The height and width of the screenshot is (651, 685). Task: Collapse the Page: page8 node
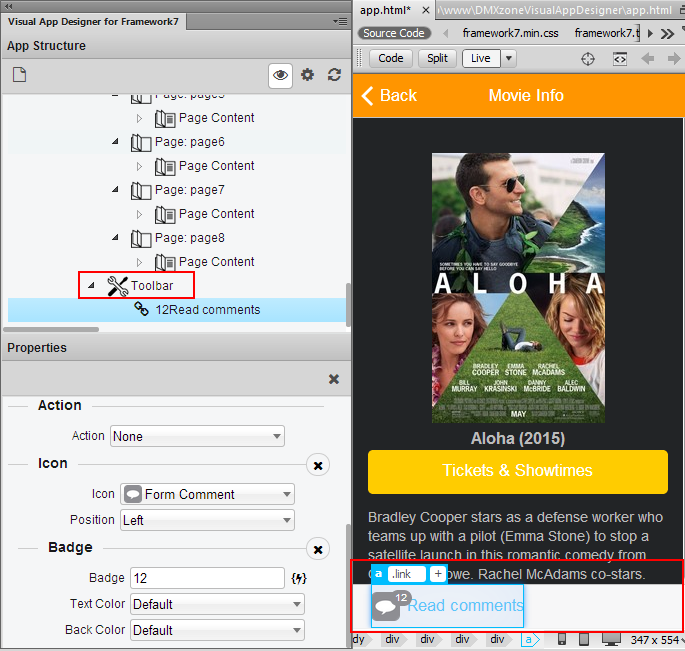pos(115,238)
